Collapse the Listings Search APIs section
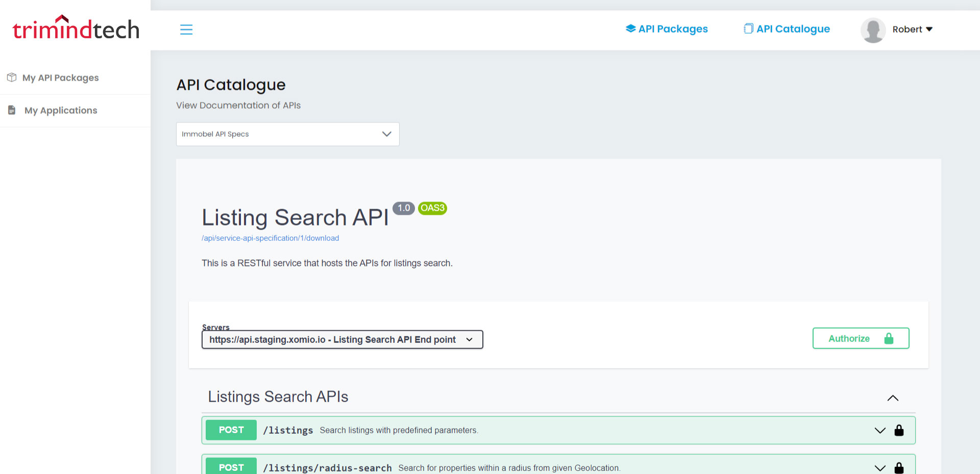The width and height of the screenshot is (980, 474). (x=893, y=398)
